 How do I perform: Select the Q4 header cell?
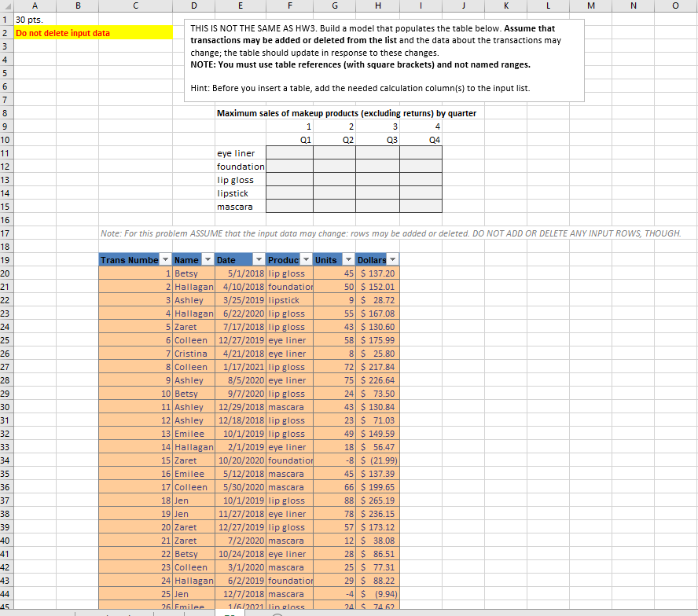pos(421,140)
